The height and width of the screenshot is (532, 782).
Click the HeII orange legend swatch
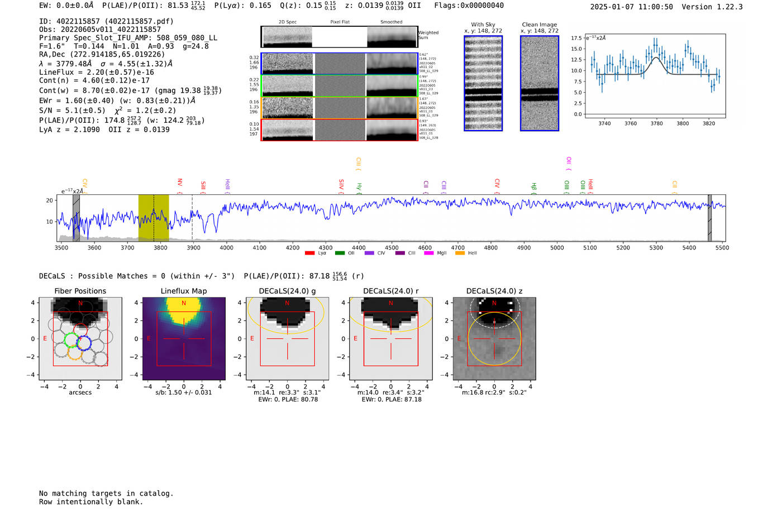point(460,253)
